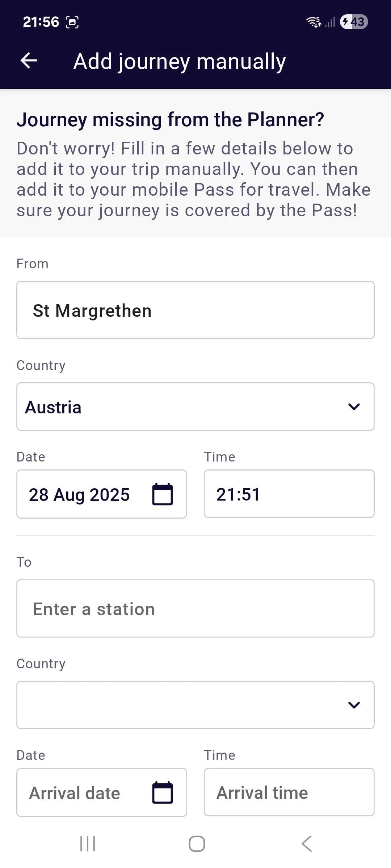Tap the Wi-Fi status icon
Screen dimensions: 391x868
[314, 22]
